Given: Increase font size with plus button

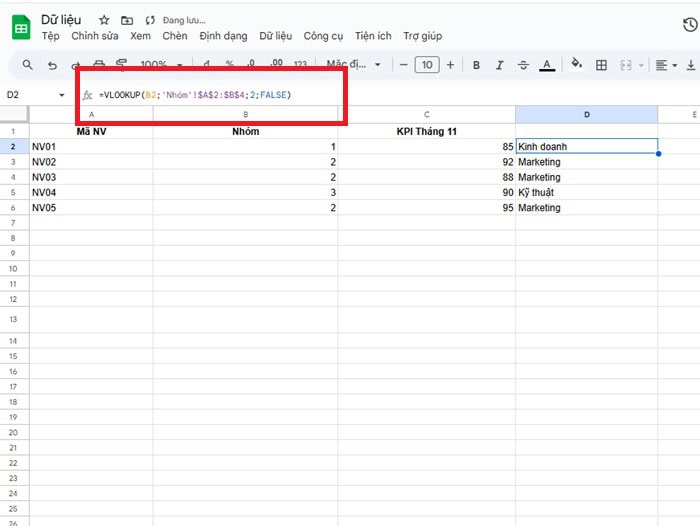Looking at the screenshot, I should coord(450,65).
